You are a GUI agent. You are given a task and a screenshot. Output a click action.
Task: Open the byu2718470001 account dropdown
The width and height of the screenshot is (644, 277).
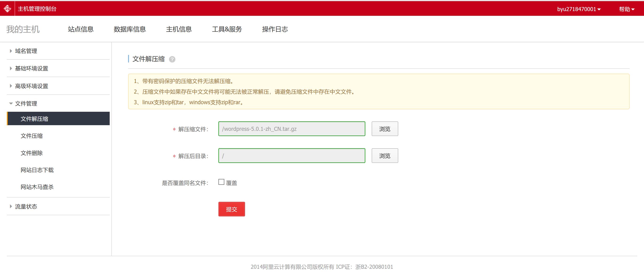point(579,9)
